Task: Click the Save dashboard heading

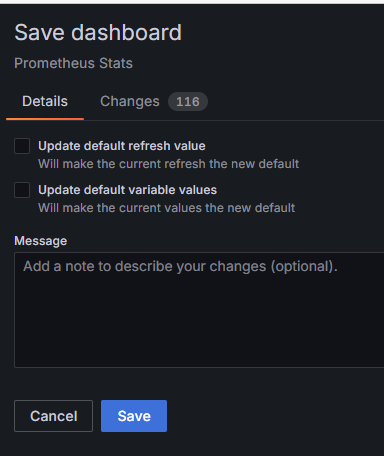Action: click(98, 33)
